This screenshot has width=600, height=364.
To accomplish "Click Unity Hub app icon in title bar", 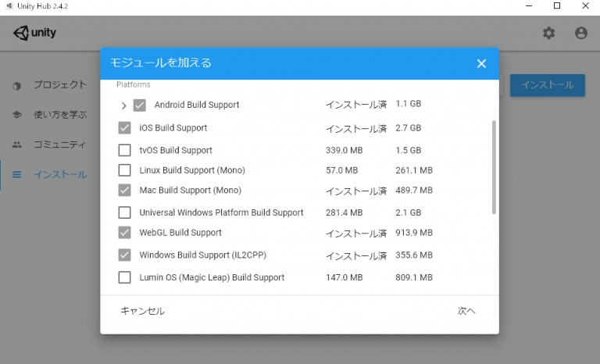I will coord(9,5).
